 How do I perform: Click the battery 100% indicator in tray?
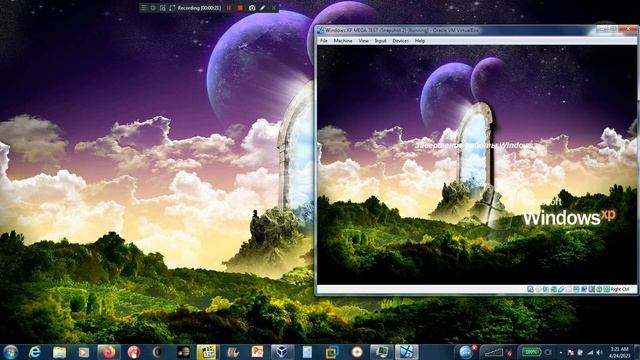tap(531, 352)
